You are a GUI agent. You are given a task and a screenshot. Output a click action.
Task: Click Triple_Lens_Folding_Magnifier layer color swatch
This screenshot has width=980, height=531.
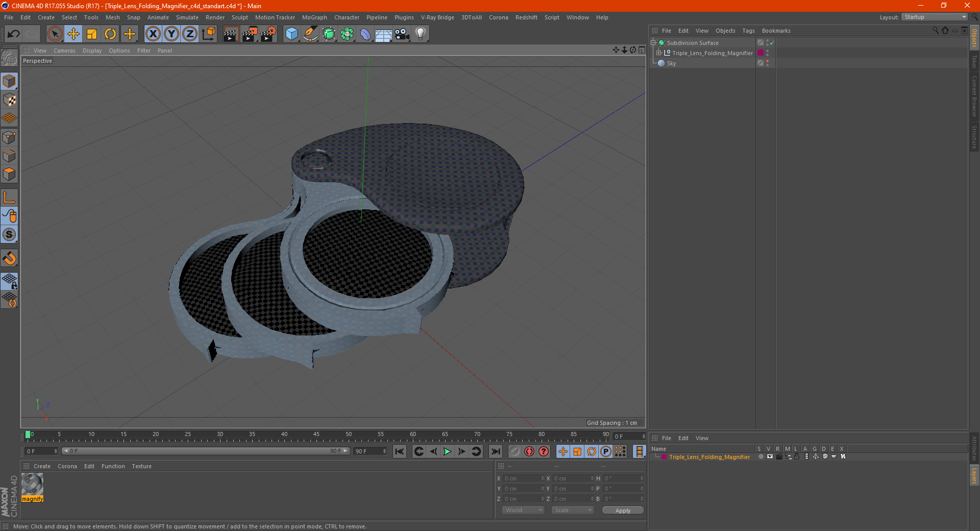point(761,53)
